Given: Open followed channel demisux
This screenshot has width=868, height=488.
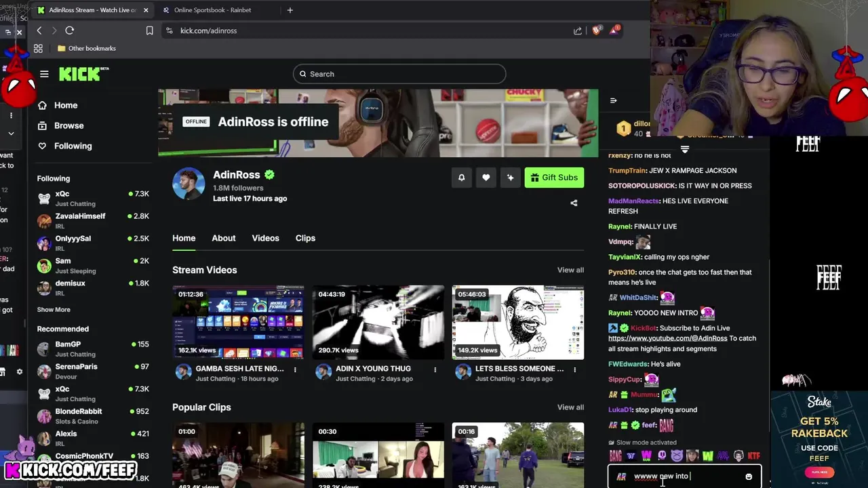Looking at the screenshot, I should tap(93, 287).
